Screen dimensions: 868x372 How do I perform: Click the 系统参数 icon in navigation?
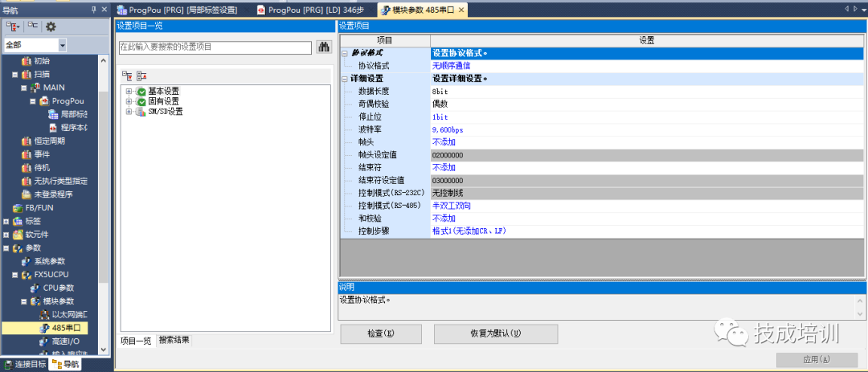click(x=26, y=261)
